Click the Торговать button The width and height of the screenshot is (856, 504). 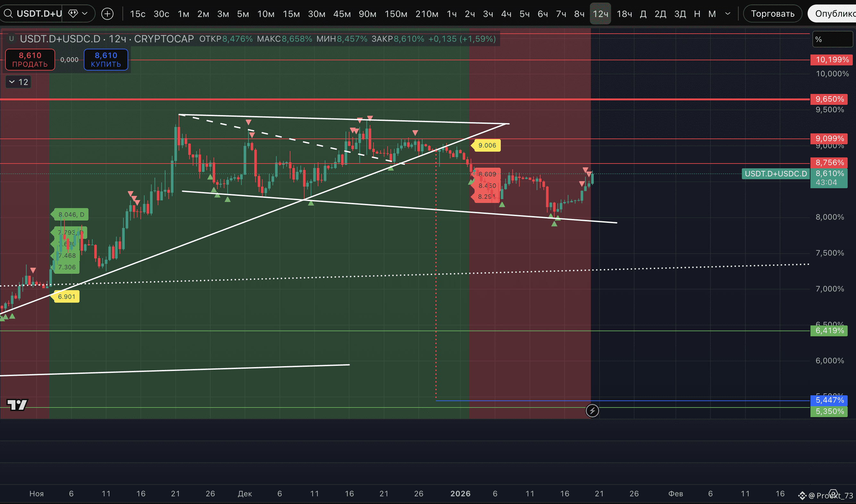772,13
